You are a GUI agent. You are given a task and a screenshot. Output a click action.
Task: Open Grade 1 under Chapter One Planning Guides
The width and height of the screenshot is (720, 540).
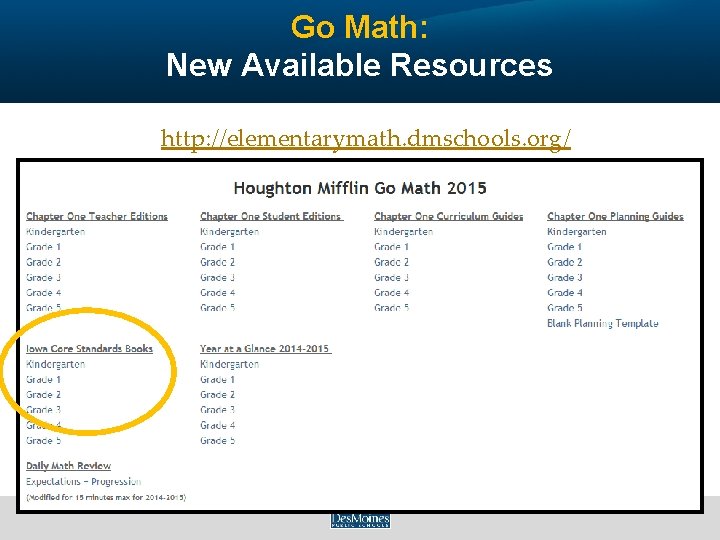565,247
